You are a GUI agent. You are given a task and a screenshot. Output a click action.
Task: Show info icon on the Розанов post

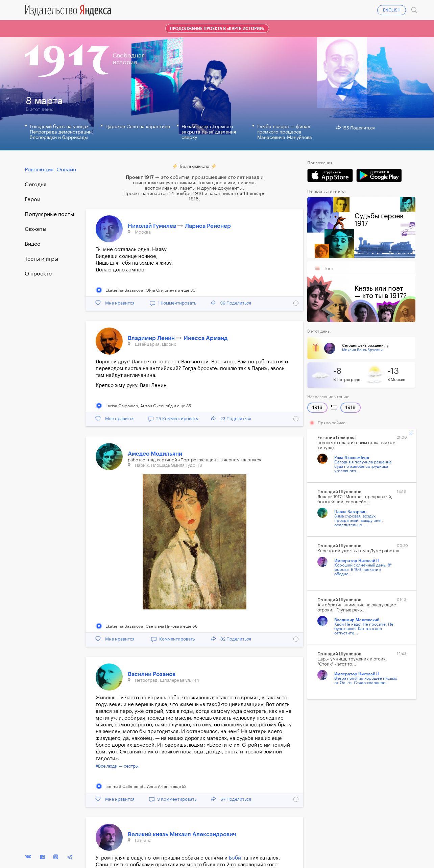click(x=296, y=799)
